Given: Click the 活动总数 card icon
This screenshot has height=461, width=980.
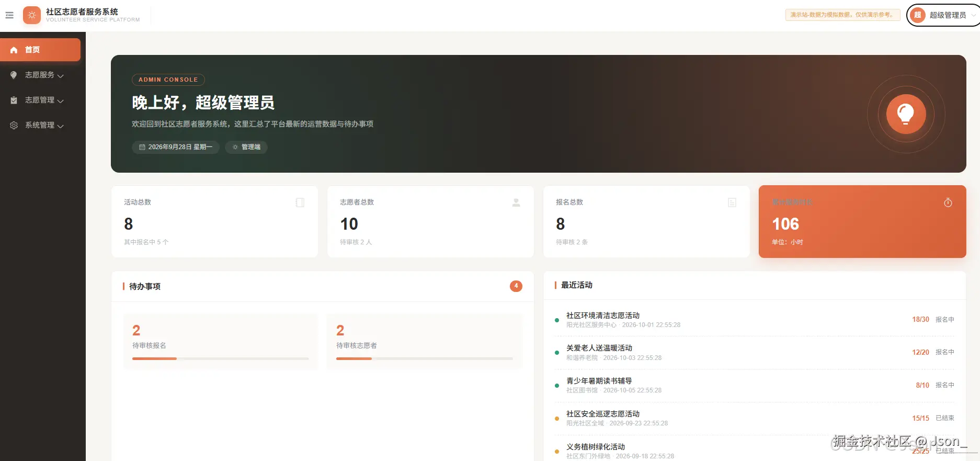Looking at the screenshot, I should tap(300, 203).
